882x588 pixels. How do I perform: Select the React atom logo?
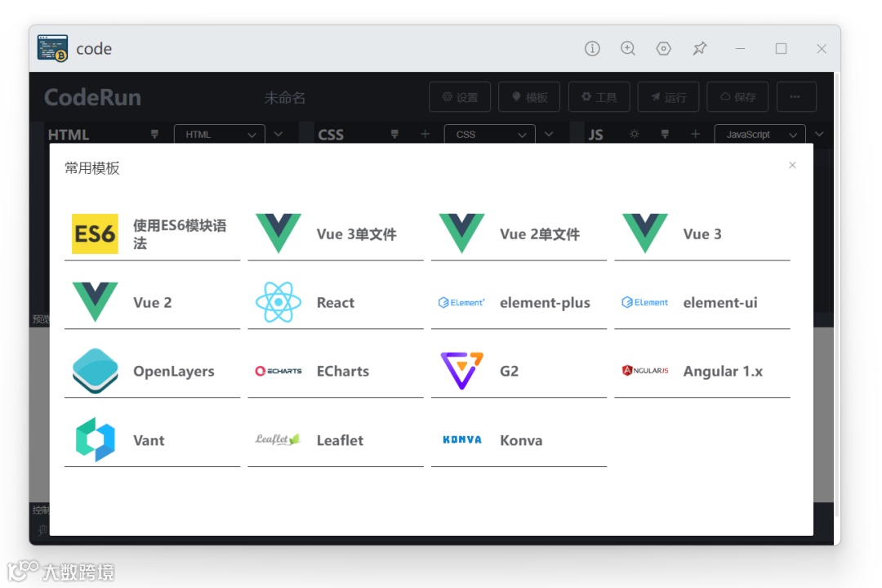click(278, 302)
